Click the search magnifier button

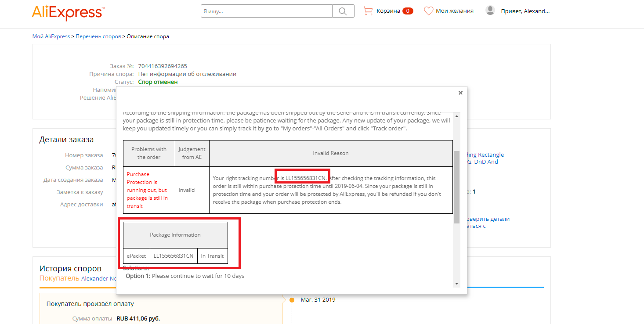(x=343, y=11)
